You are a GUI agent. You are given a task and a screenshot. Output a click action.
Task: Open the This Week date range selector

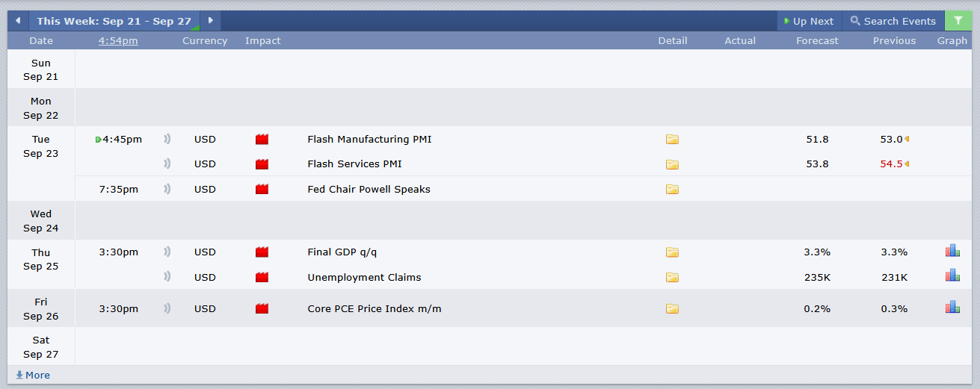click(x=114, y=21)
